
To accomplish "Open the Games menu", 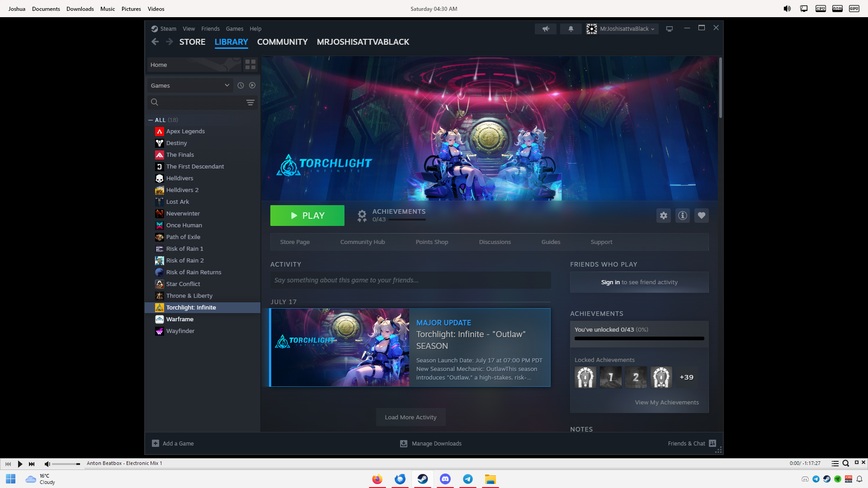I will [x=235, y=28].
